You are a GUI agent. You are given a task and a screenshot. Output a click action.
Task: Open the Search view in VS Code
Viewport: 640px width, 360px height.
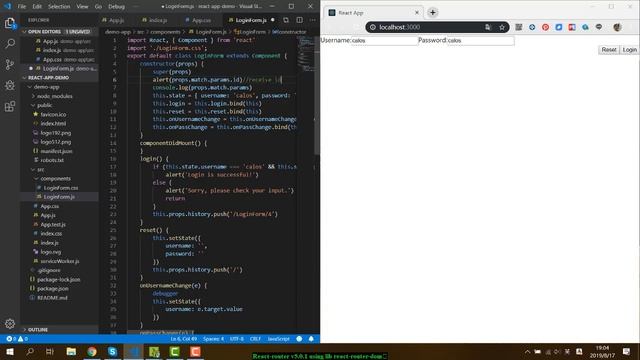pos(10,43)
